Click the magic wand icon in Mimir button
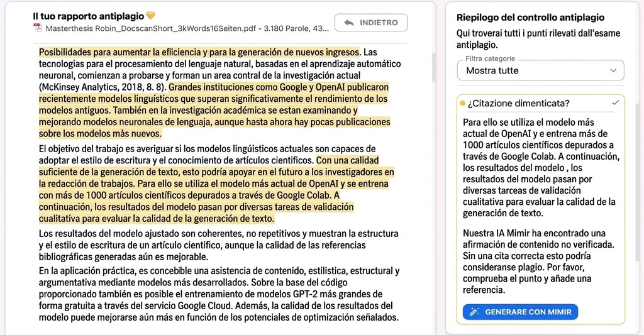This screenshot has width=644, height=335. point(474,312)
